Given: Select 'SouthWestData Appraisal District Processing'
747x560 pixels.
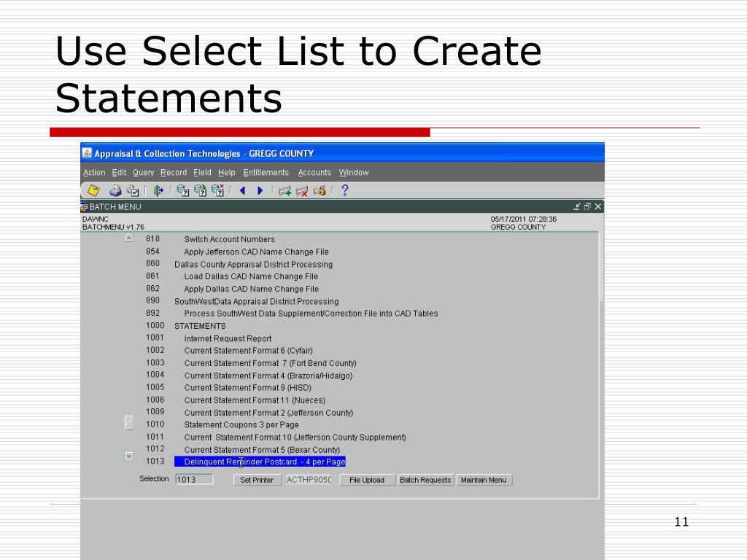Looking at the screenshot, I should coord(256,301).
